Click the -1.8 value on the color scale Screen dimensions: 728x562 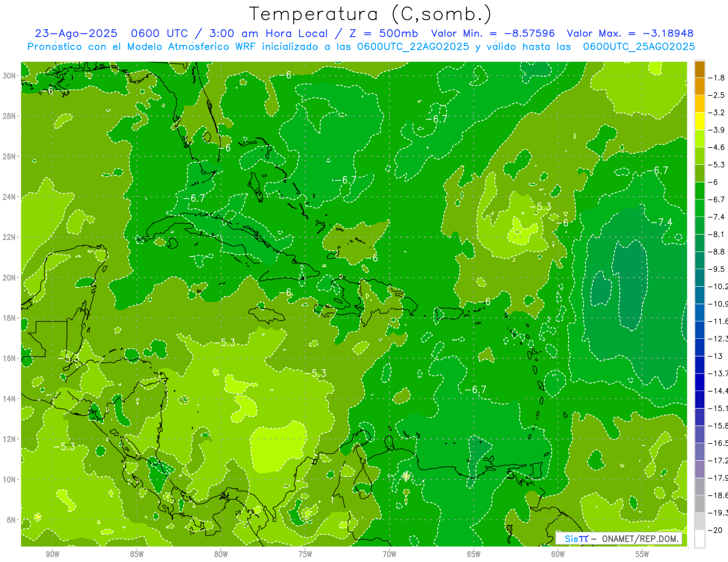click(716, 78)
